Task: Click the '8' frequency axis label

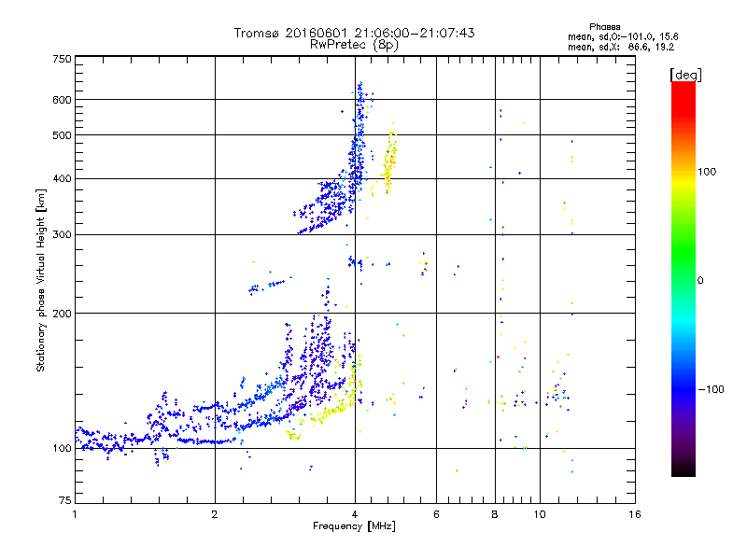Action: tap(495, 514)
